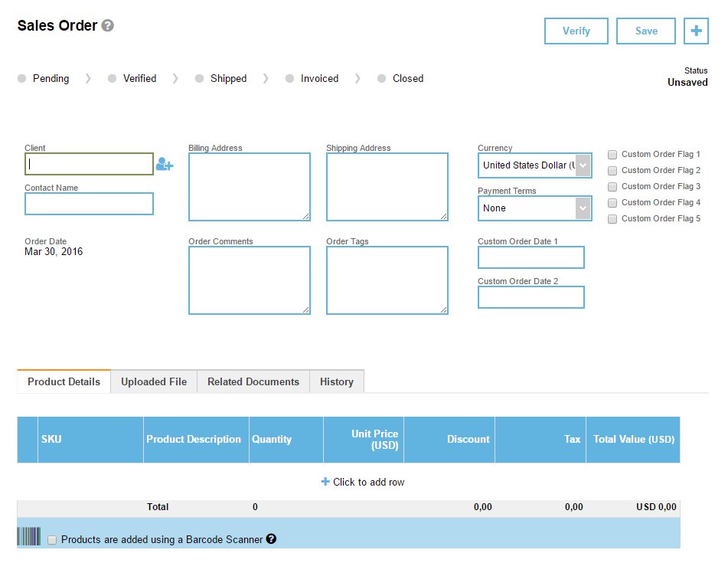The image size is (728, 576).
Task: Expand the Payment Terms dropdown
Action: pos(534,208)
